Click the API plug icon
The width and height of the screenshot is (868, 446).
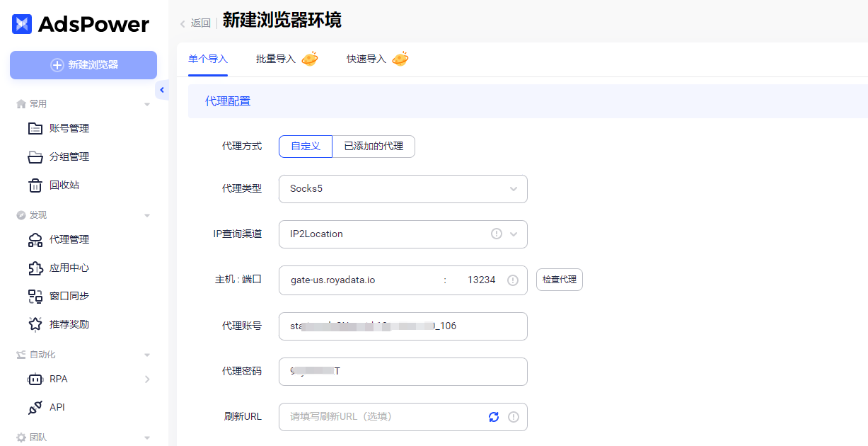35,407
